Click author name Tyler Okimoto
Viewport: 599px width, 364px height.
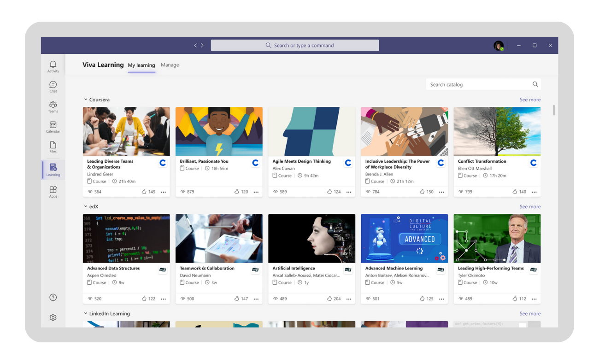click(x=471, y=276)
